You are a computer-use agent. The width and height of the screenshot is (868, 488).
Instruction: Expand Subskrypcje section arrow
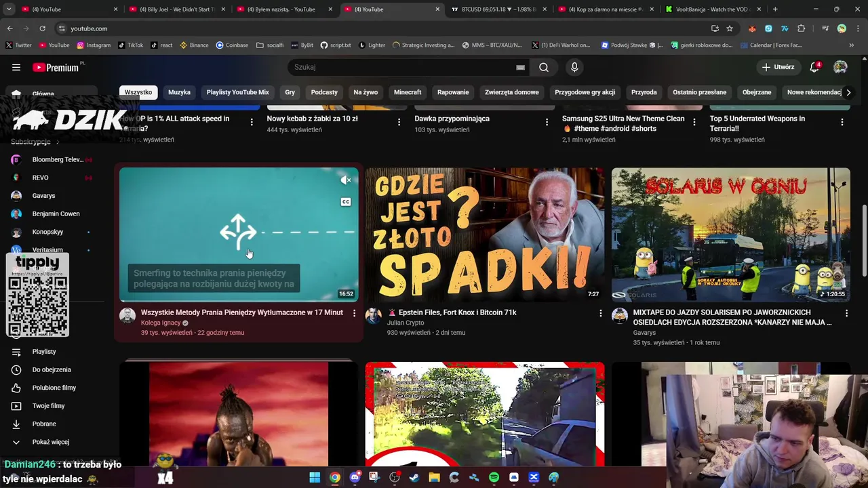pyautogui.click(x=58, y=142)
